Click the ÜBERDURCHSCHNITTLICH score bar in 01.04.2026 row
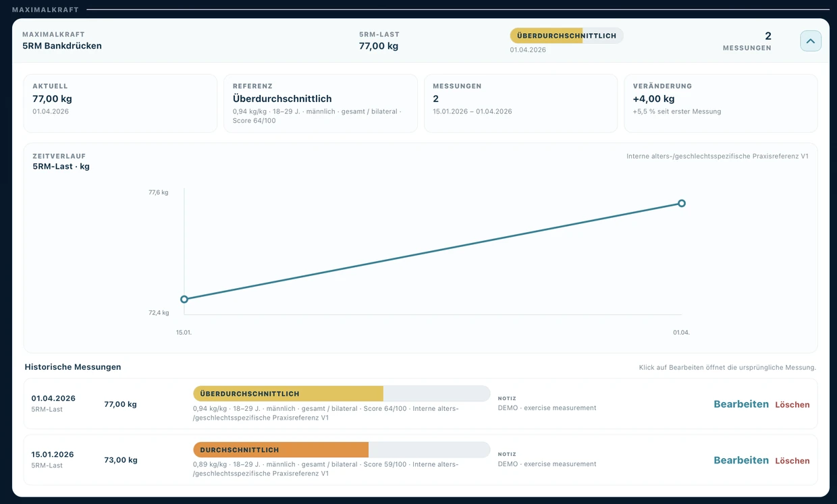Image resolution: width=837 pixels, height=504 pixels. 342,393
